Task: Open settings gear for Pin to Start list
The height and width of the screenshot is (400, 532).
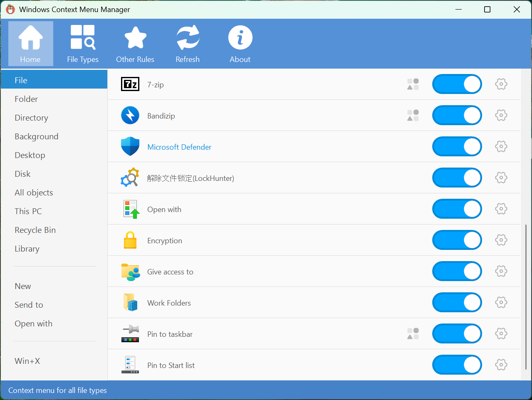Action: pyautogui.click(x=501, y=365)
